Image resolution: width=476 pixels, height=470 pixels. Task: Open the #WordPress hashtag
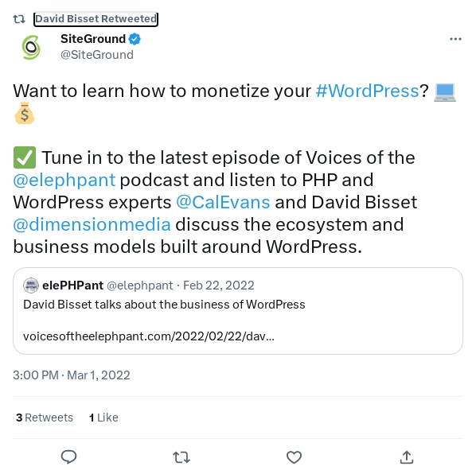[x=367, y=91]
